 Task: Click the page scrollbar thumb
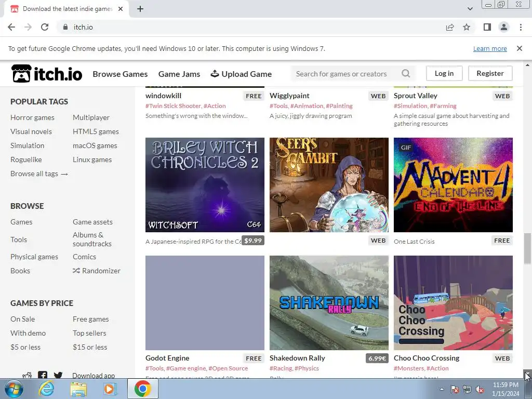click(527, 248)
